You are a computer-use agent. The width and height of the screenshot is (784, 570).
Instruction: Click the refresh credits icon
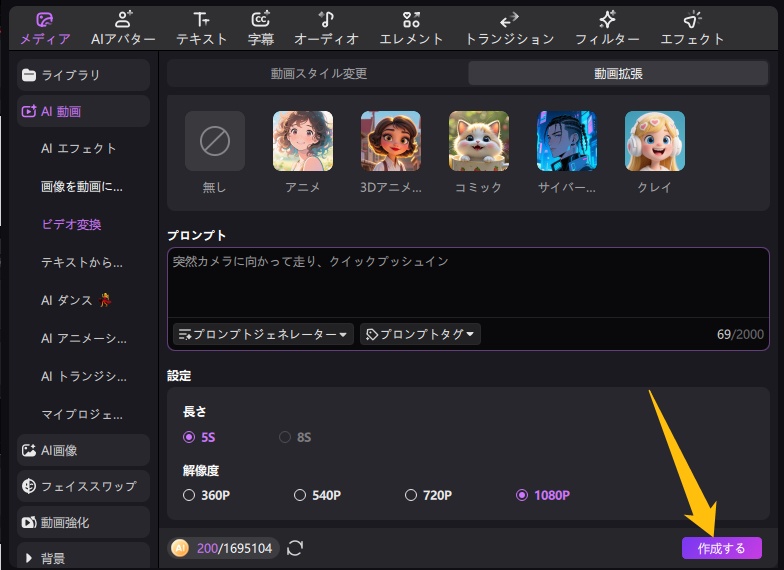tap(295, 548)
